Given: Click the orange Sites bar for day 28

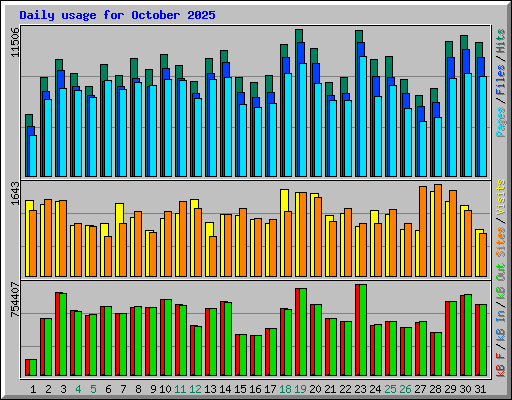Looking at the screenshot, I should coord(438,230).
